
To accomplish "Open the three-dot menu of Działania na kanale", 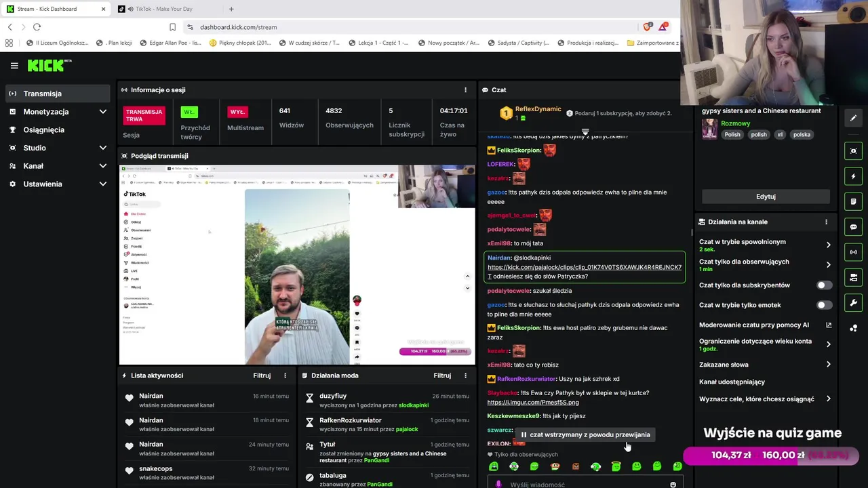I will click(x=826, y=222).
